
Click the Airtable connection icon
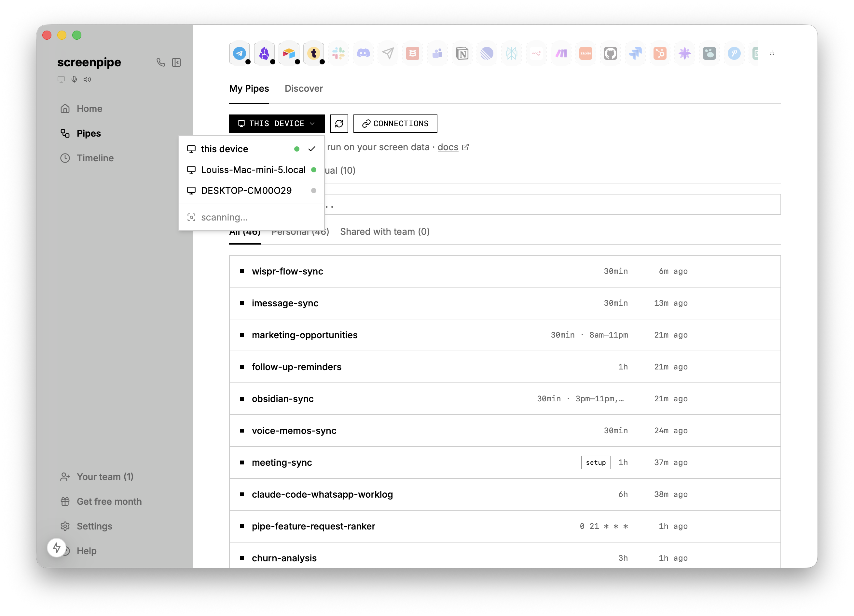289,53
